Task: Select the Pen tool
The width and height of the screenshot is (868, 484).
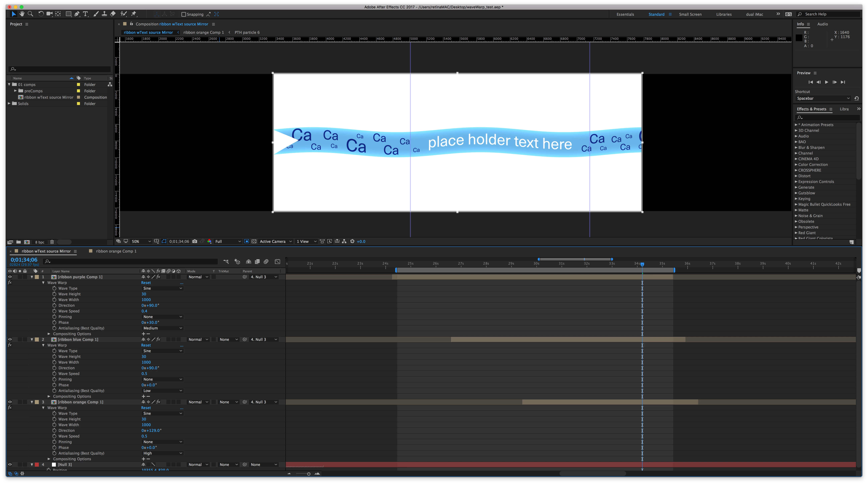Action: 77,14
